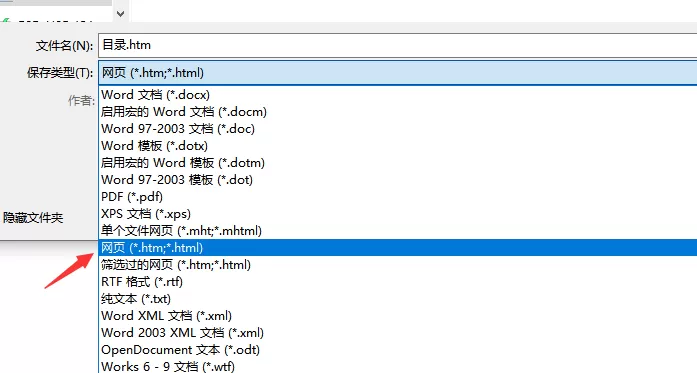
Task: Choose 启用宏的 Word 文档 (*.docm)
Action: coord(397,112)
